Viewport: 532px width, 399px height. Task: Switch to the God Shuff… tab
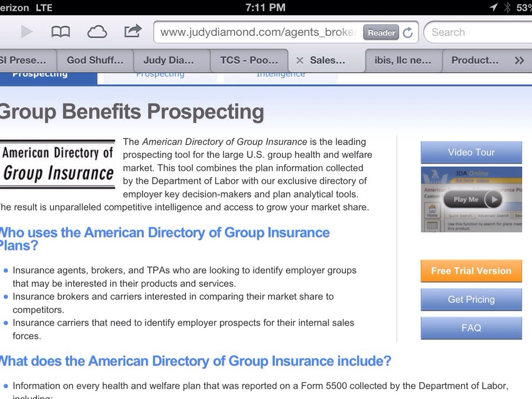(x=95, y=60)
